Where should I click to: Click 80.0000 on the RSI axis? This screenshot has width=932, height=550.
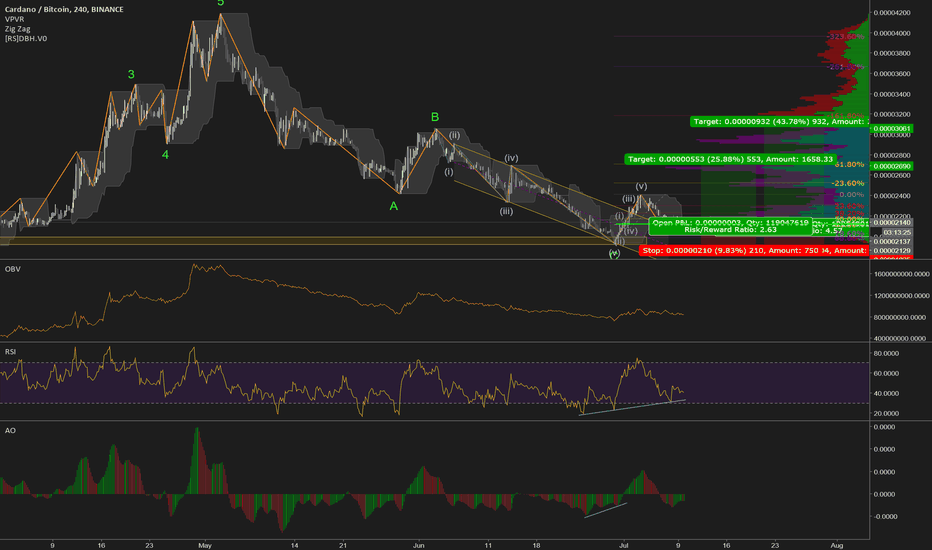[x=886, y=353]
